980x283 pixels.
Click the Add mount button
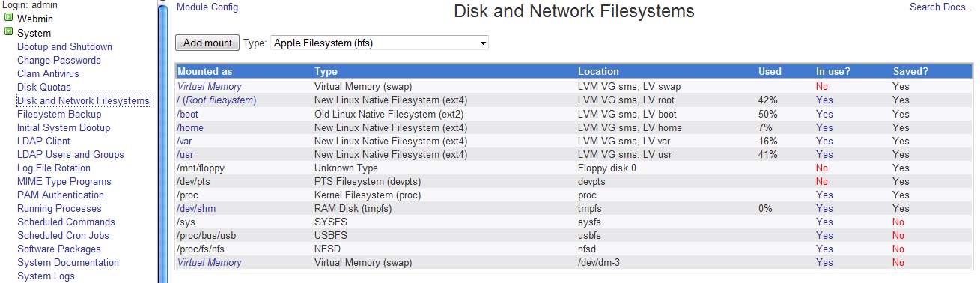207,43
